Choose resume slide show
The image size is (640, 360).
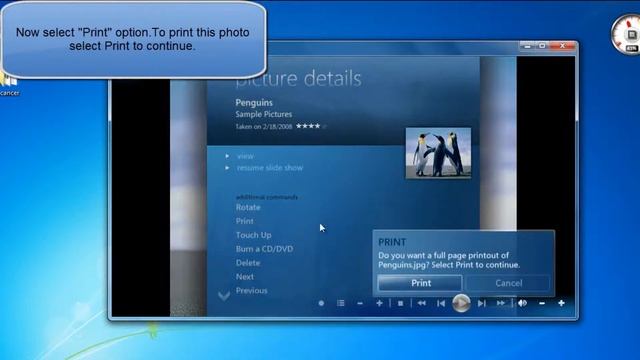[x=270, y=168]
